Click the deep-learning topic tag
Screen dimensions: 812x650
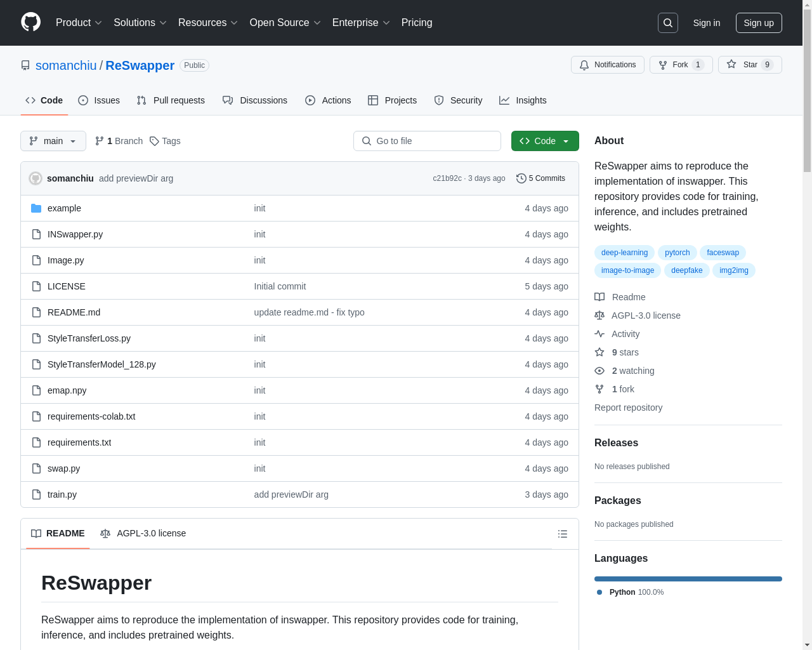(x=624, y=253)
